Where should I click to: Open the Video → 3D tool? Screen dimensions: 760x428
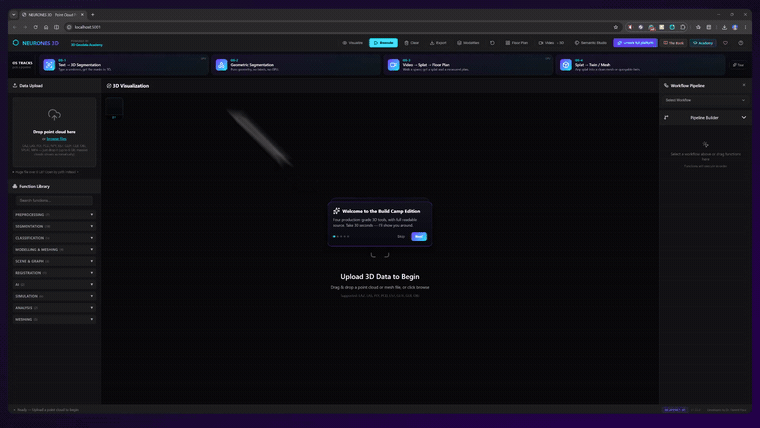point(551,43)
